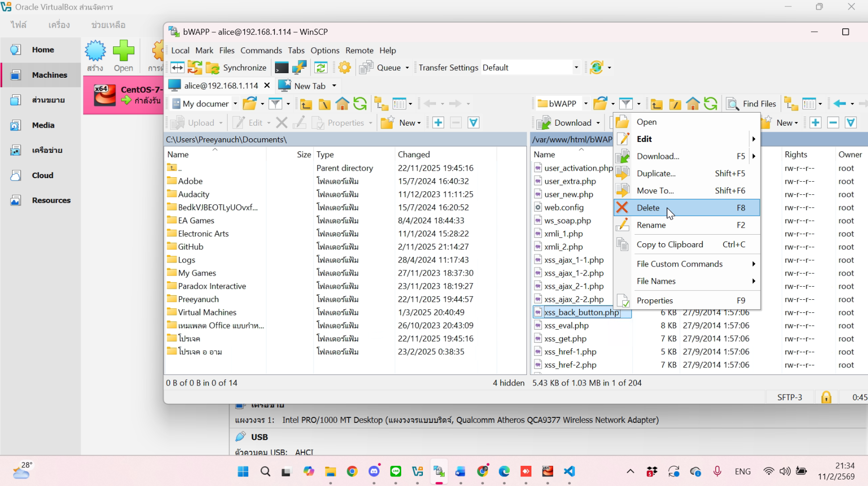This screenshot has width=868, height=486.
Task: Open the terminal console icon in toolbar
Action: pyautogui.click(x=281, y=68)
